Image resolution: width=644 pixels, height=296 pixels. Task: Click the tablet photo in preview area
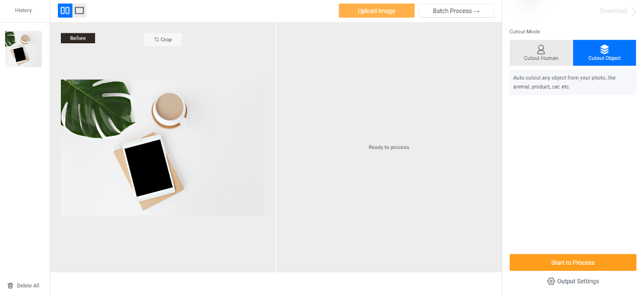(163, 147)
